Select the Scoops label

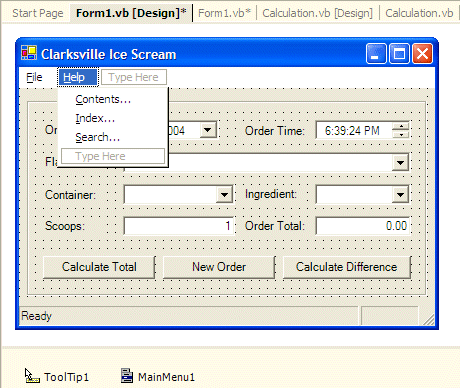pyautogui.click(x=65, y=226)
